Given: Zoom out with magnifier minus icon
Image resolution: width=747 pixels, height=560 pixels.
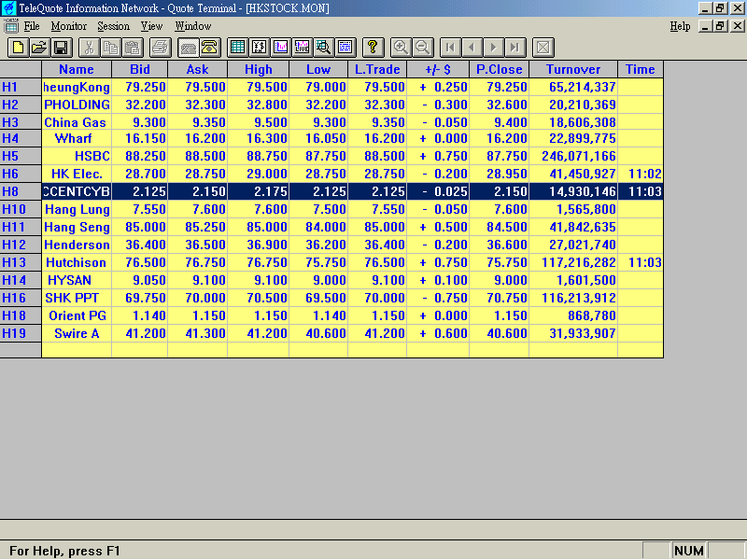Looking at the screenshot, I should [423, 48].
